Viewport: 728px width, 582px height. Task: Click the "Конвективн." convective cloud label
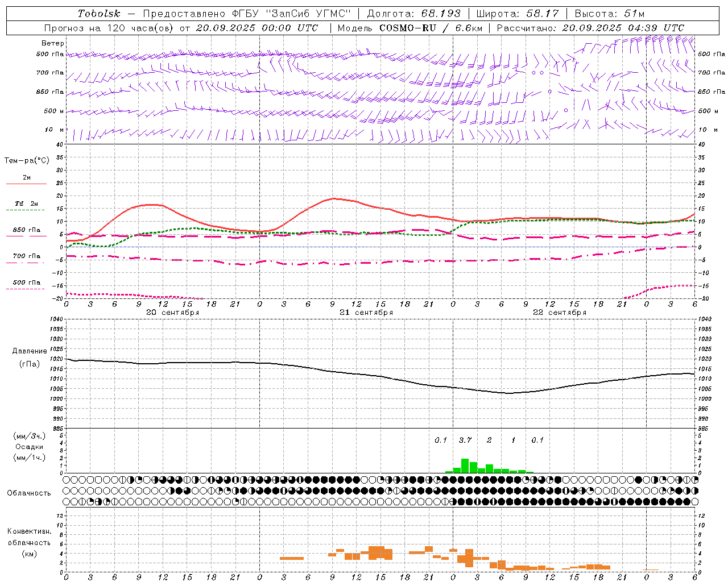click(x=29, y=531)
